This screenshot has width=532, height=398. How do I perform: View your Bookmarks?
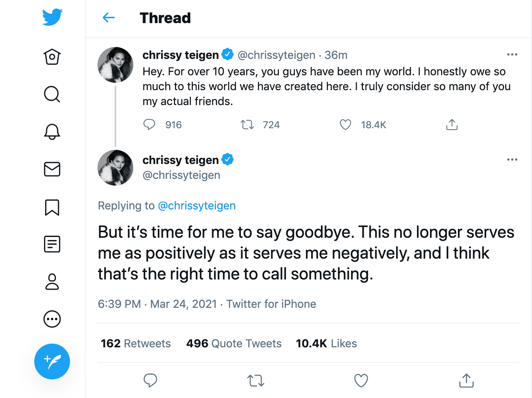pyautogui.click(x=52, y=207)
